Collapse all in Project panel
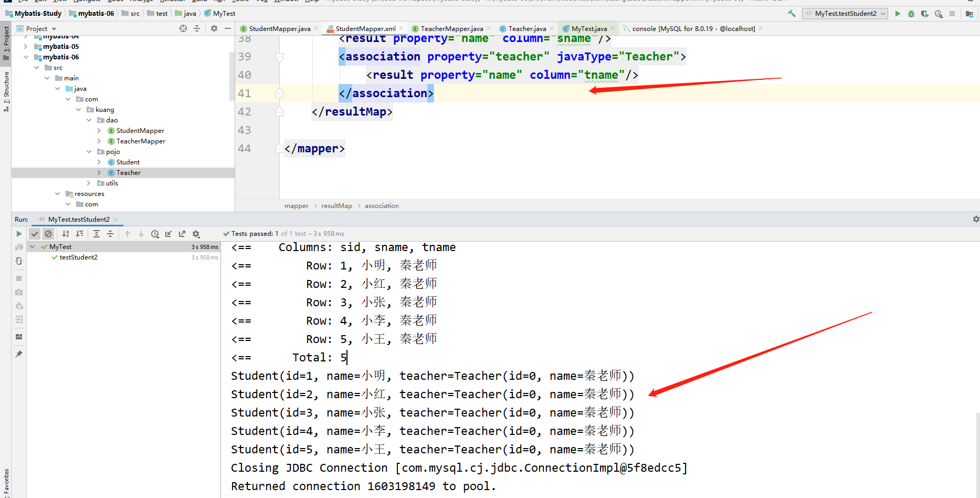 click(197, 28)
